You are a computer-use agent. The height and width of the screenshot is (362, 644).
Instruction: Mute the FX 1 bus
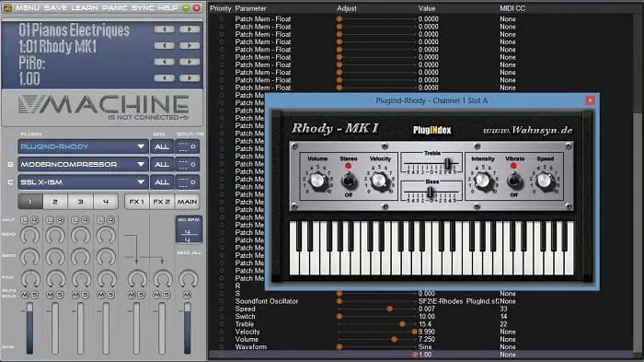point(132,295)
